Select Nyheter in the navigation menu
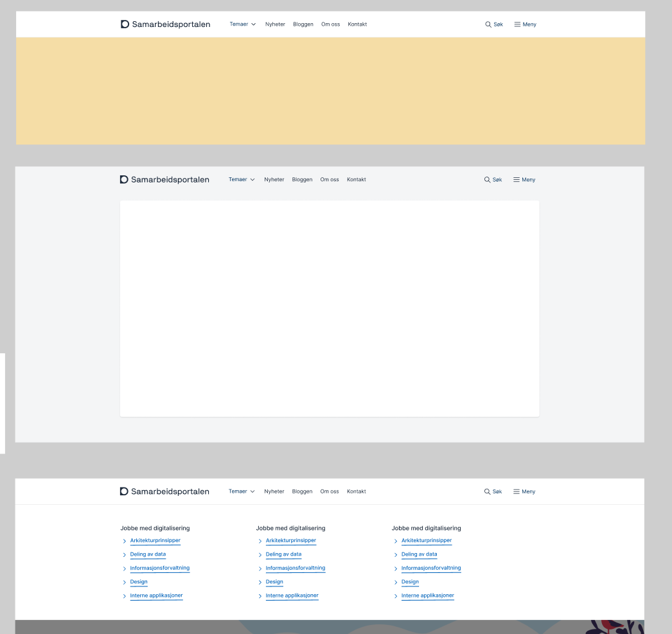 pos(275,24)
